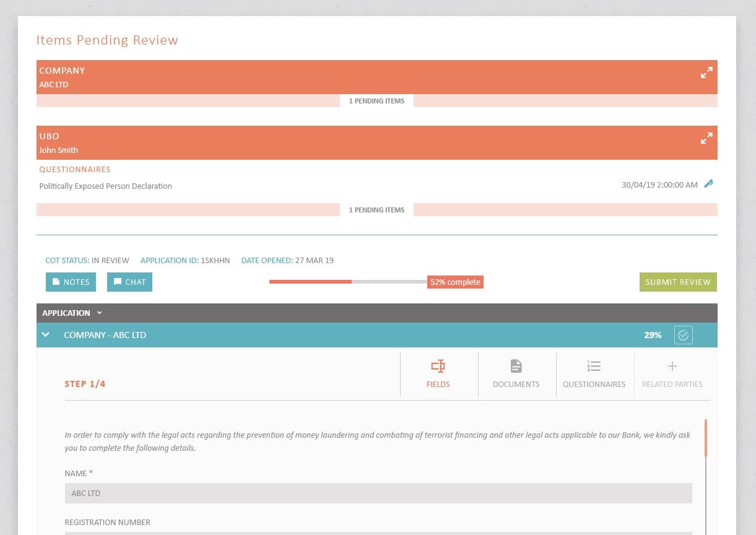Open the CHAT panel
The height and width of the screenshot is (535, 756).
pos(129,282)
